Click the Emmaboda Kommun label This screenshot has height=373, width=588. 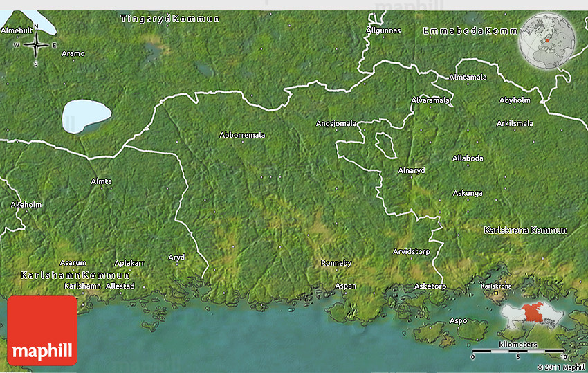(x=470, y=31)
